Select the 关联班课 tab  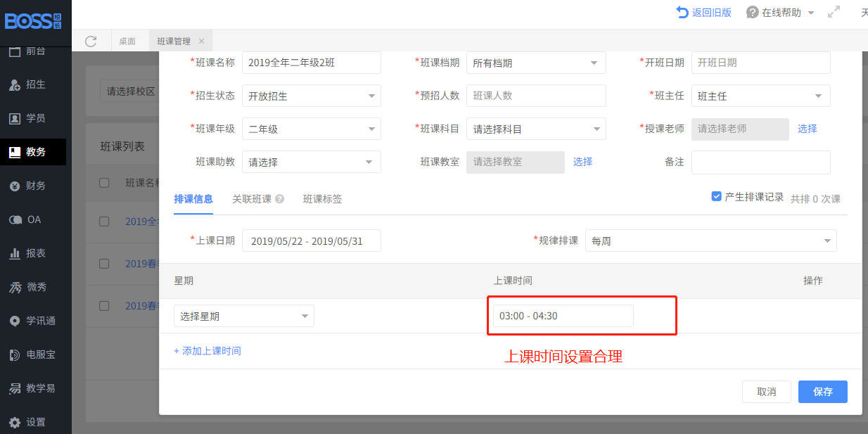click(252, 199)
